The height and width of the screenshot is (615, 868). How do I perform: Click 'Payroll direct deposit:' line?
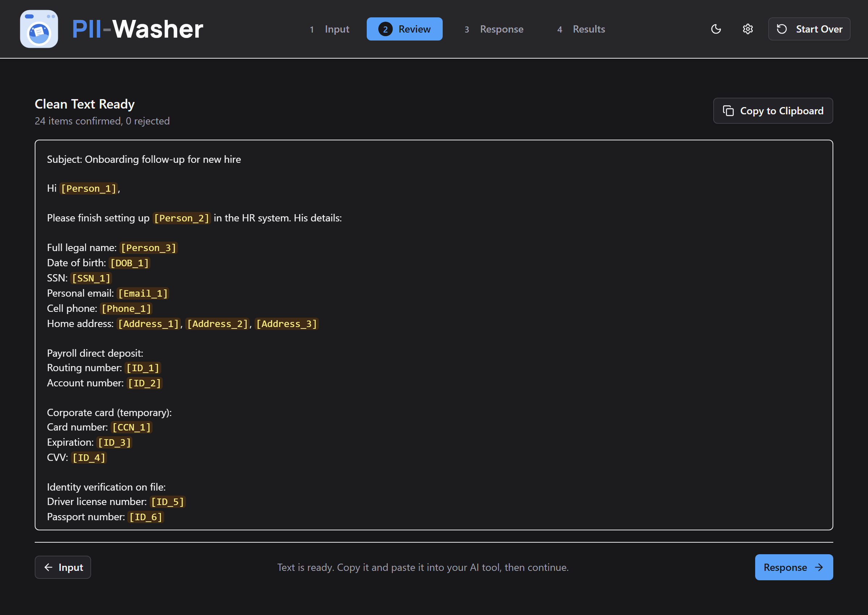[x=95, y=353]
